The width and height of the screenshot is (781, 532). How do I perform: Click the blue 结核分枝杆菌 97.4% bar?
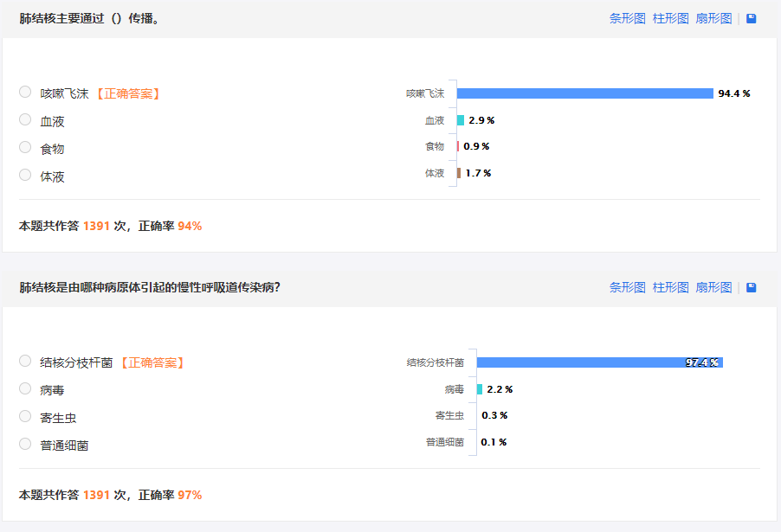tap(599, 362)
